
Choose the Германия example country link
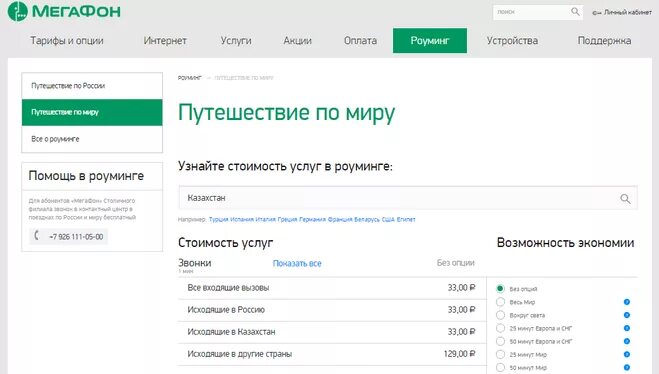[313, 219]
